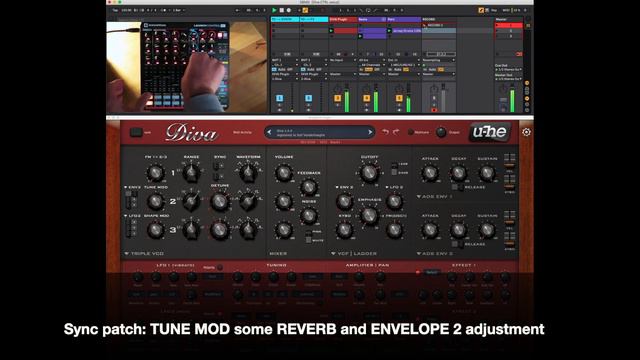
Task: Toggle the track 2 activator button
Action: pyautogui.click(x=309, y=98)
